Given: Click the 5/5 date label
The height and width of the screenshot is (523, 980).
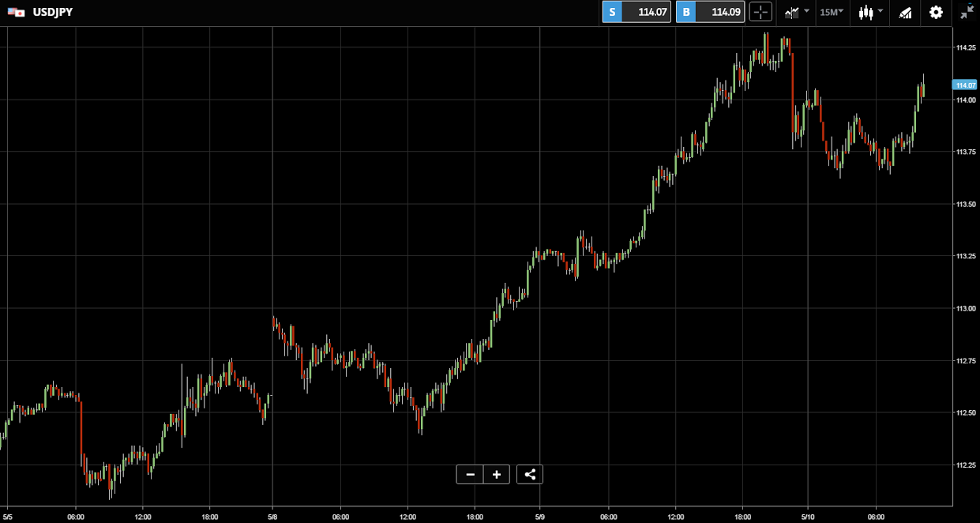Looking at the screenshot, I should tap(8, 517).
